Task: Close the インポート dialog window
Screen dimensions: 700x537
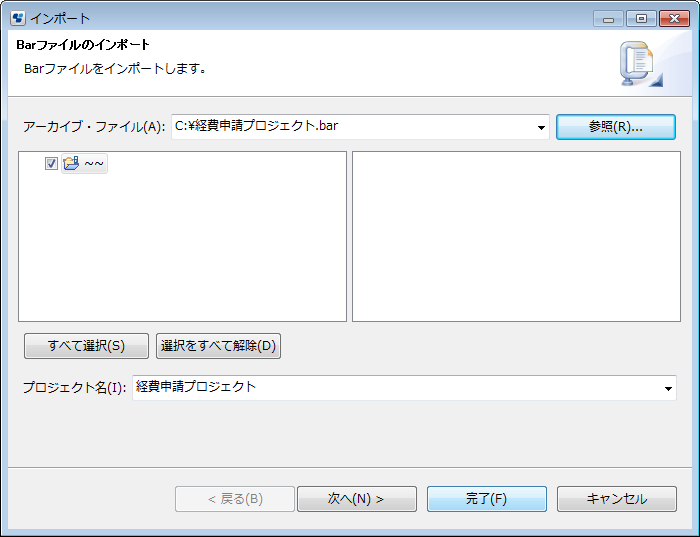Action: pyautogui.click(x=674, y=19)
